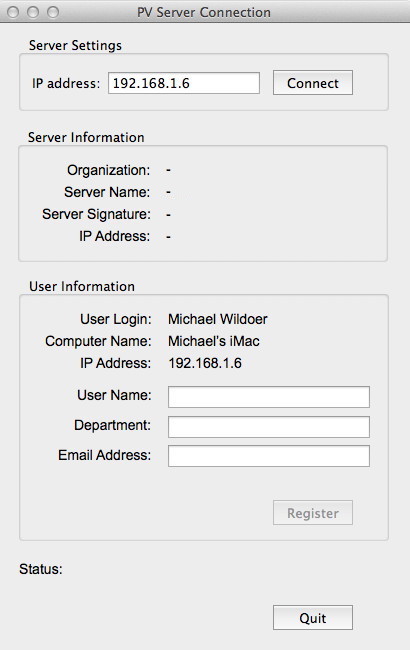410x650 pixels.
Task: Click the Server Signature label
Action: (x=97, y=214)
